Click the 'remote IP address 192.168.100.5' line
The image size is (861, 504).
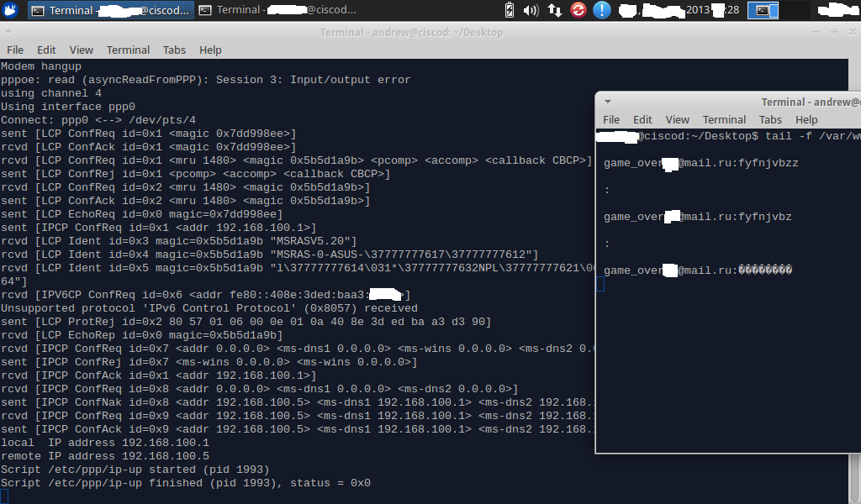click(x=105, y=456)
